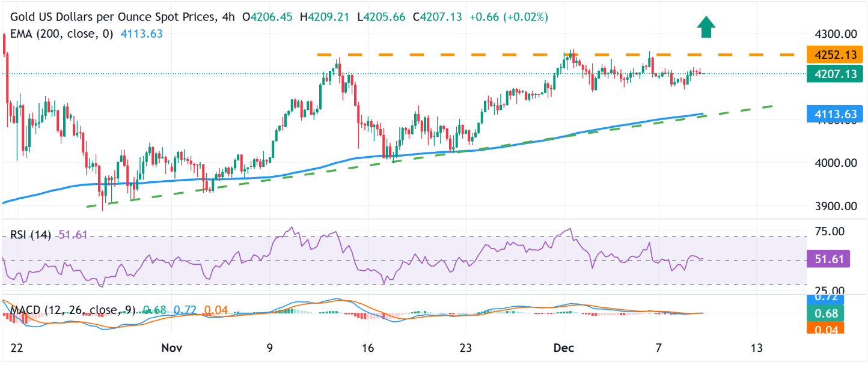The image size is (868, 368).
Task: Select the EMA (200, close, 0) legend label
Action: (x=61, y=34)
